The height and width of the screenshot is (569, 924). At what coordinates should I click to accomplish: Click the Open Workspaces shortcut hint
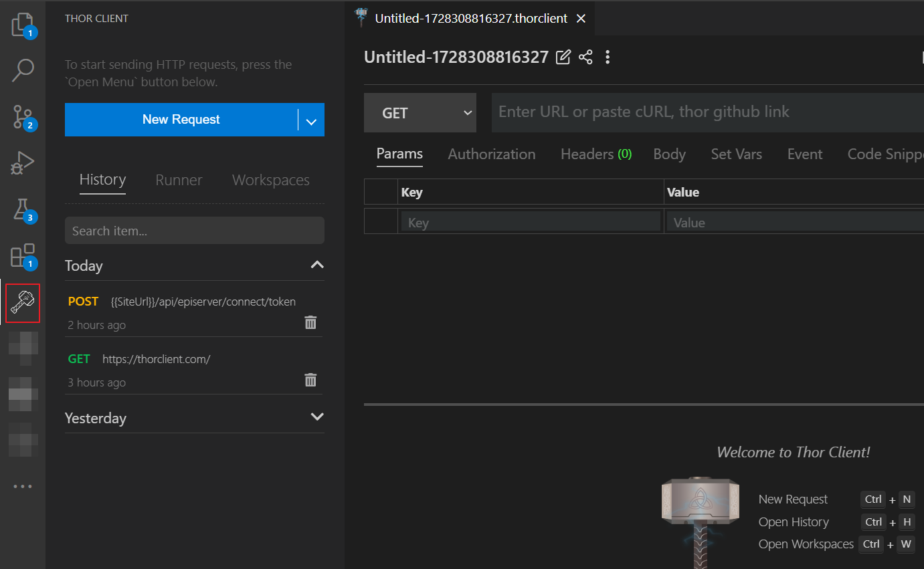point(836,544)
